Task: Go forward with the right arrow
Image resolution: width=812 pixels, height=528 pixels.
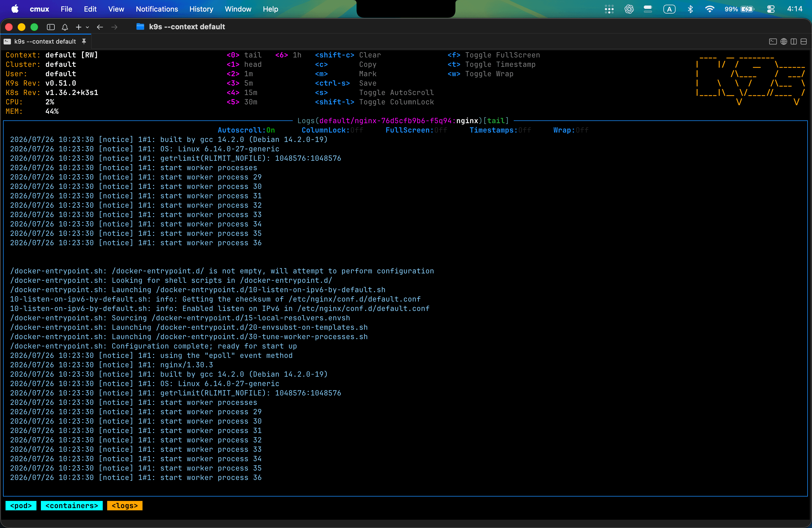Action: [114, 27]
